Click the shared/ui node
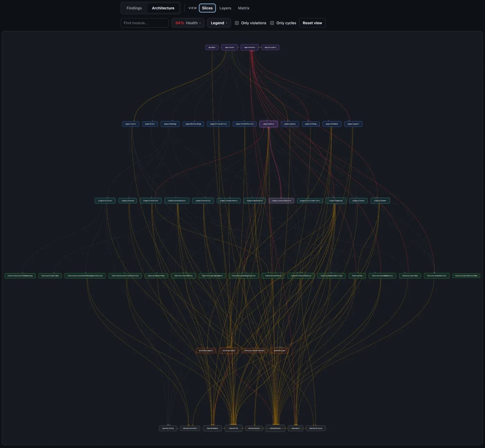Image resolution: width=485 pixels, height=448 pixels. pyautogui.click(x=296, y=428)
